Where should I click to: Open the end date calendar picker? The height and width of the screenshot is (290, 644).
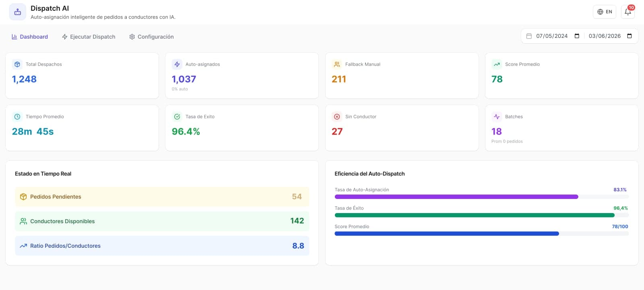tap(630, 36)
